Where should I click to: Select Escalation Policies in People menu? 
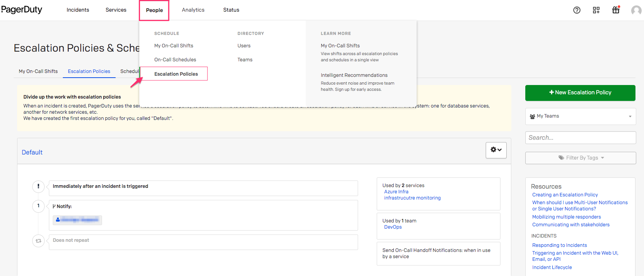click(176, 74)
